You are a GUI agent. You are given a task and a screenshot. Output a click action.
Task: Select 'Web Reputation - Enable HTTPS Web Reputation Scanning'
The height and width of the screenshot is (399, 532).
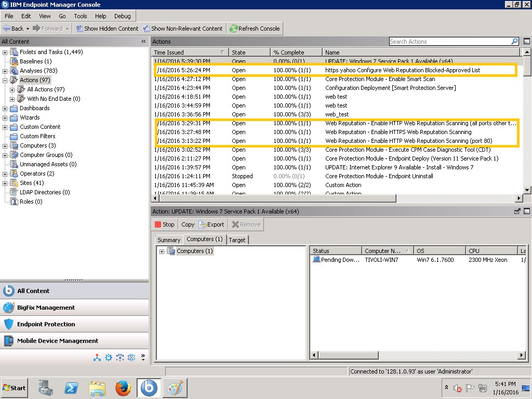point(336,132)
